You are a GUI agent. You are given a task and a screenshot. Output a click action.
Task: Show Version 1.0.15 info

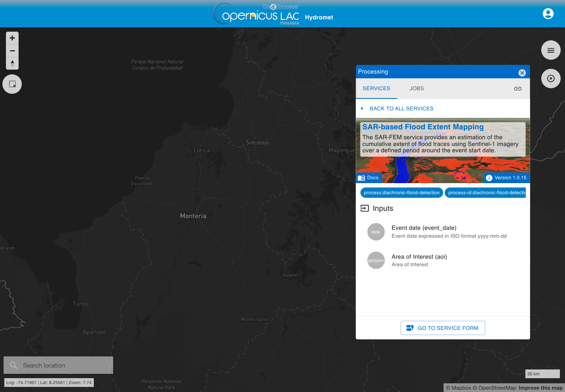click(x=506, y=178)
